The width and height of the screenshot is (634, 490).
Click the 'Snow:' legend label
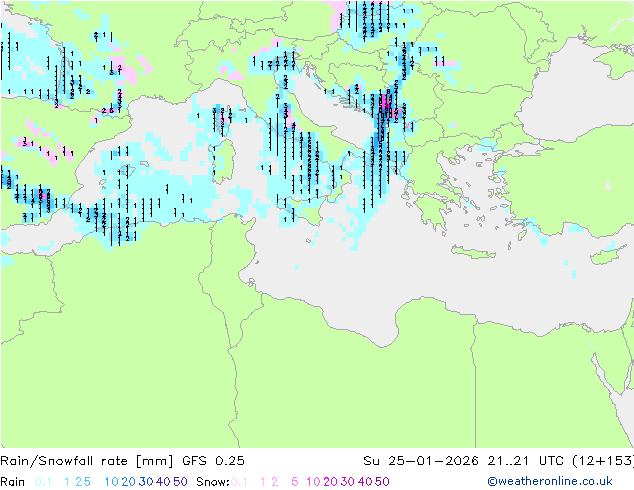click(213, 482)
